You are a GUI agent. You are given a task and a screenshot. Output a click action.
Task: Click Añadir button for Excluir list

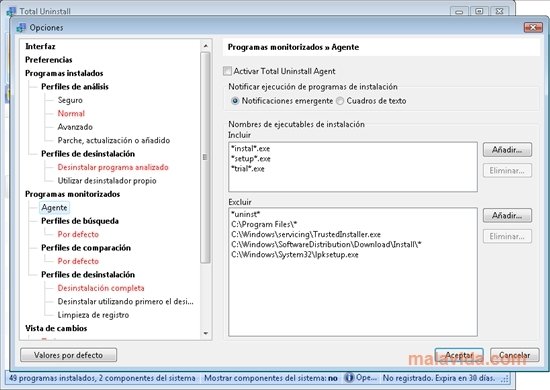coord(507,215)
